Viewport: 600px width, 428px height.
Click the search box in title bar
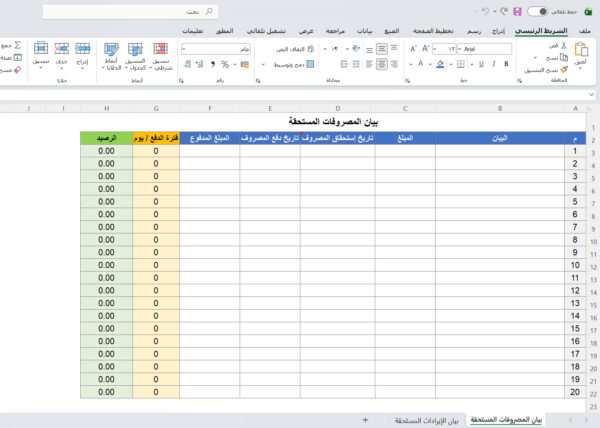click(x=150, y=12)
